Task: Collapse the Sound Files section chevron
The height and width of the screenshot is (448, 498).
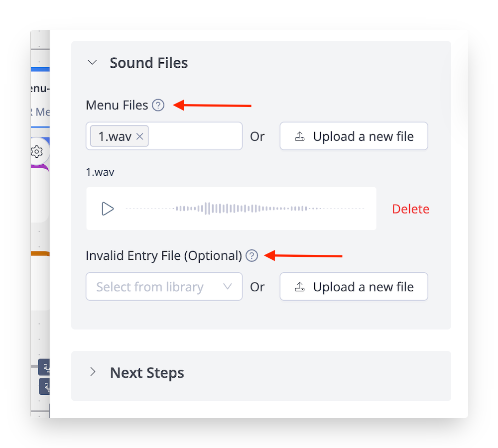Action: 92,63
